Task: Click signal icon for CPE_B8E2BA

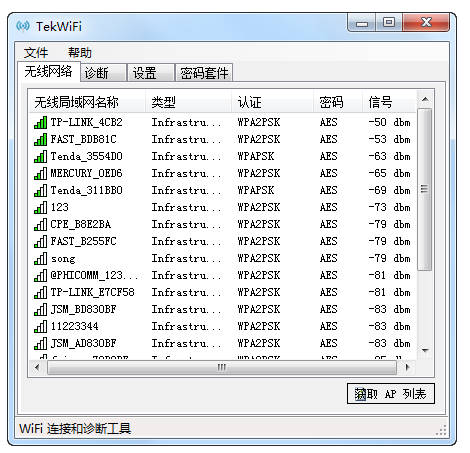Action: [40, 224]
